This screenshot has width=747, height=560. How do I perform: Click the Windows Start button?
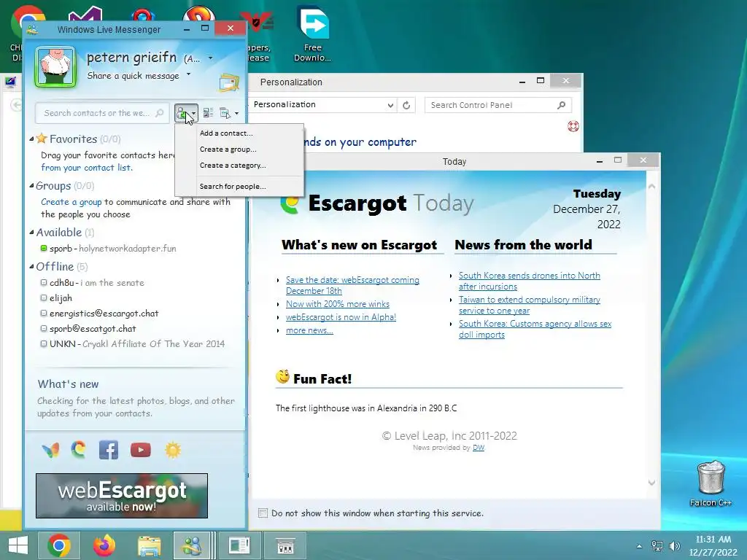18,545
